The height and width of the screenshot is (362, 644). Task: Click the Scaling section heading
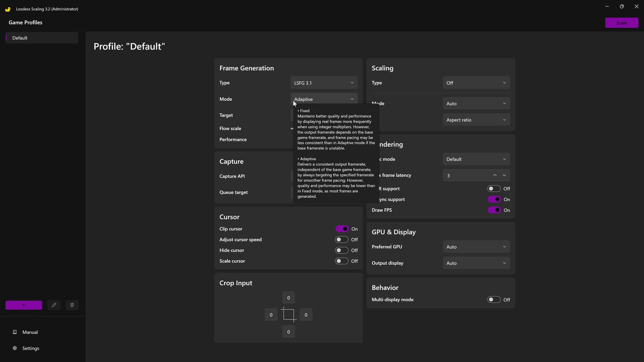click(382, 68)
